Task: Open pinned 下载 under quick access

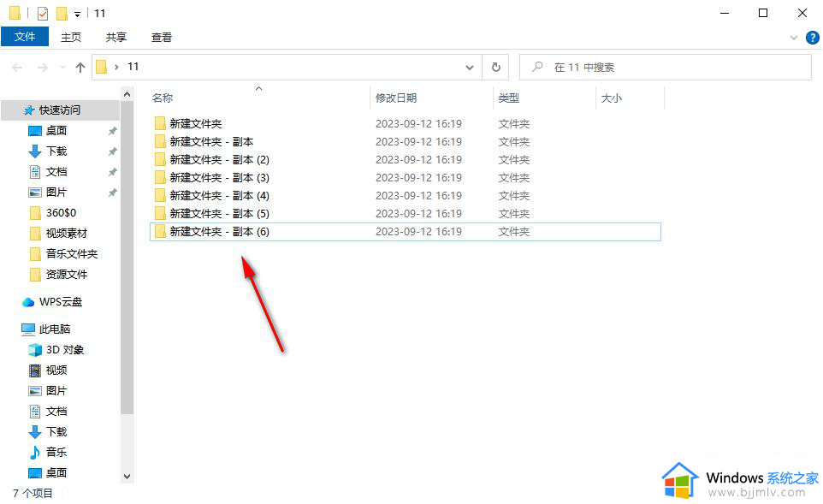Action: [x=56, y=151]
